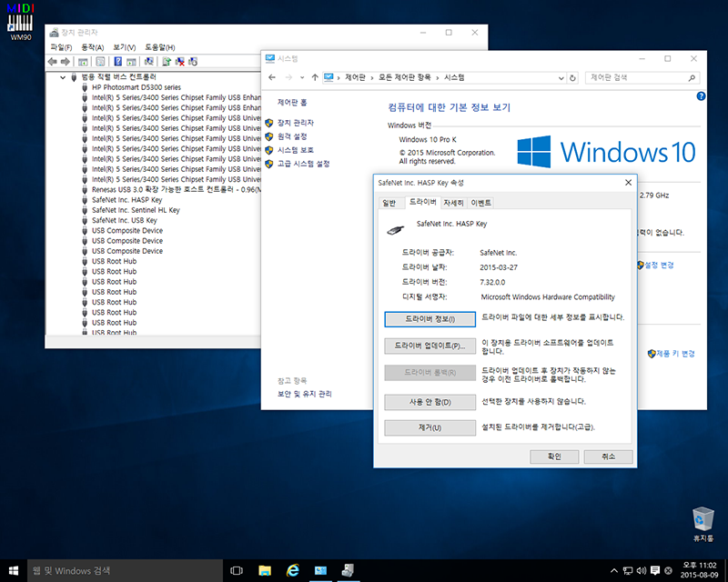Click forward arrow in Device Manager toolbar
Viewport: 728px width, 582px height.
66,62
